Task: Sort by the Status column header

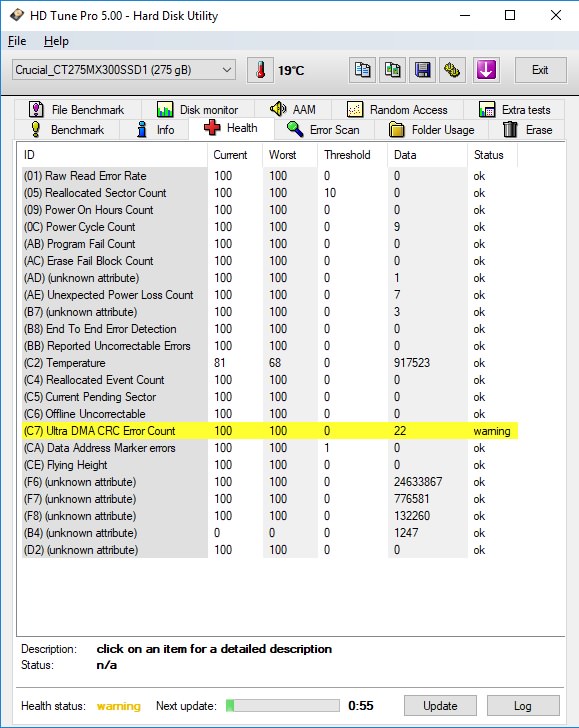Action: coord(492,155)
